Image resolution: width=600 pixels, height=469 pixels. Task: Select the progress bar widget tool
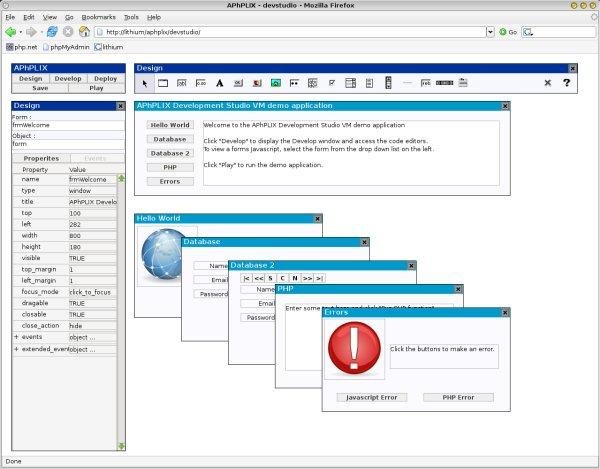point(445,83)
